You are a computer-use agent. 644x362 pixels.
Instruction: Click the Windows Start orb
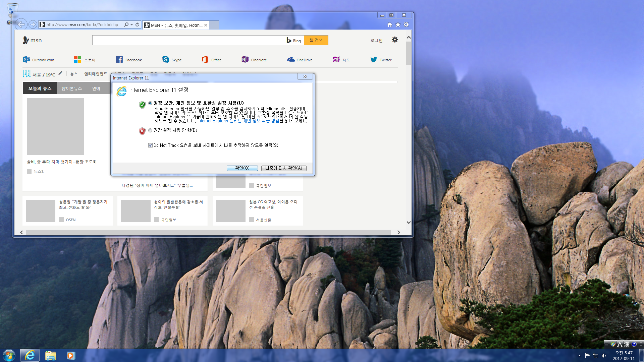9,355
